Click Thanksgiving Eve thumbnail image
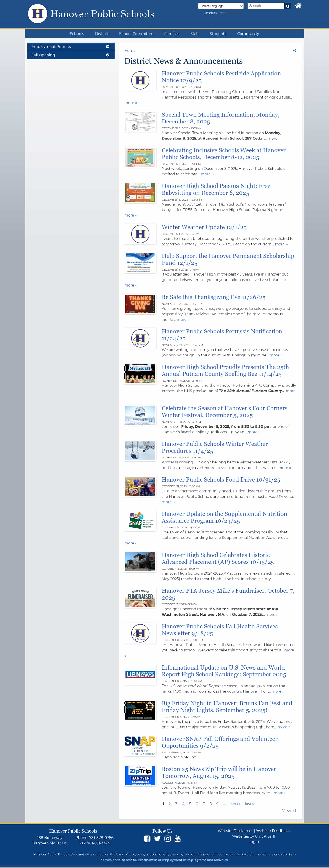 pos(140,304)
